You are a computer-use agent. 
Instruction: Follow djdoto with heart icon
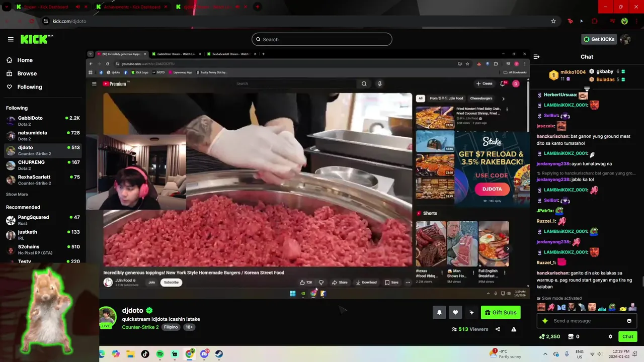455,312
